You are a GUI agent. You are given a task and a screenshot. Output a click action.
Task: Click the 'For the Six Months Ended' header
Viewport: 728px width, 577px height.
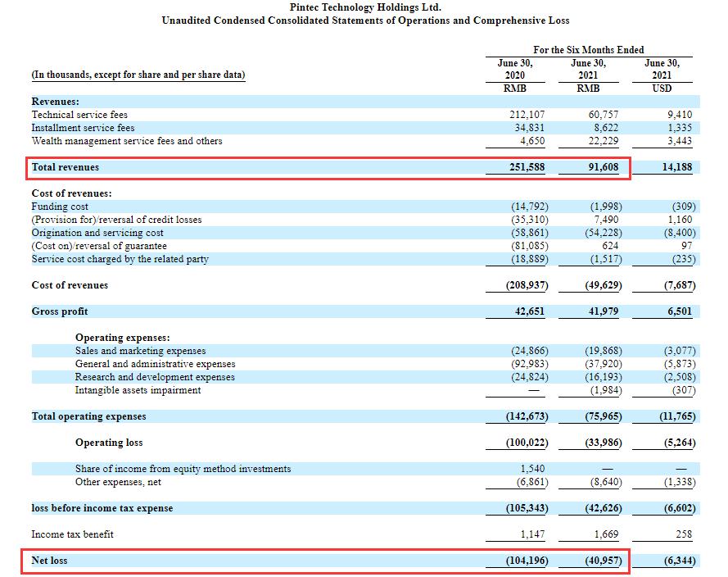588,50
